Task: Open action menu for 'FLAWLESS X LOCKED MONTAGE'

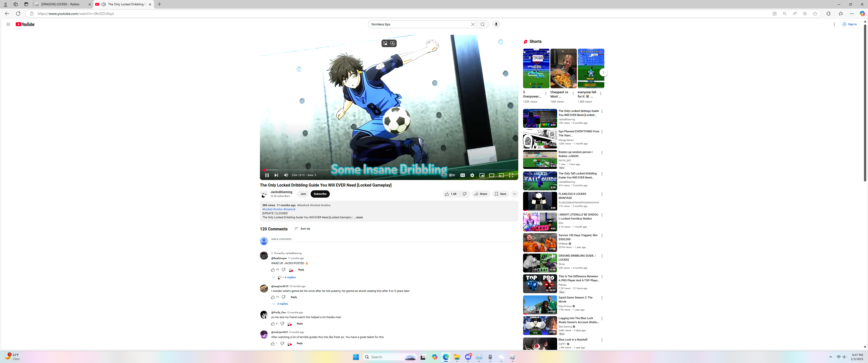Action: (x=602, y=194)
